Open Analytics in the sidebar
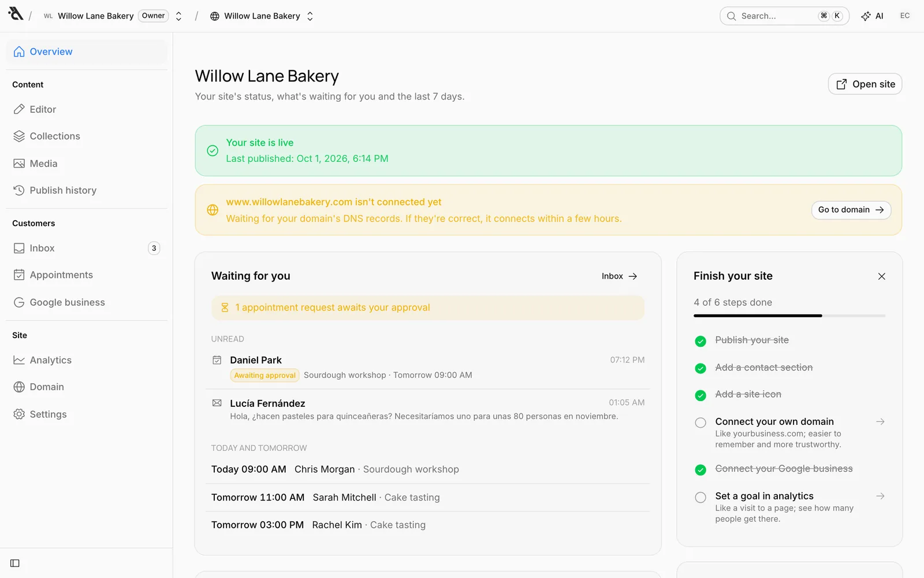Viewport: 924px width, 578px height. (x=87, y=360)
